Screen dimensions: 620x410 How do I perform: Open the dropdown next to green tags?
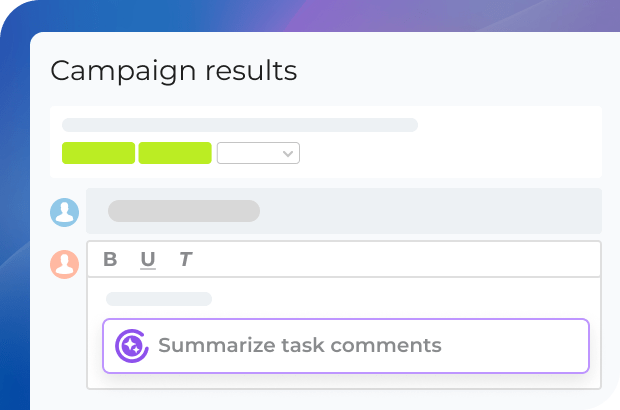(x=258, y=153)
